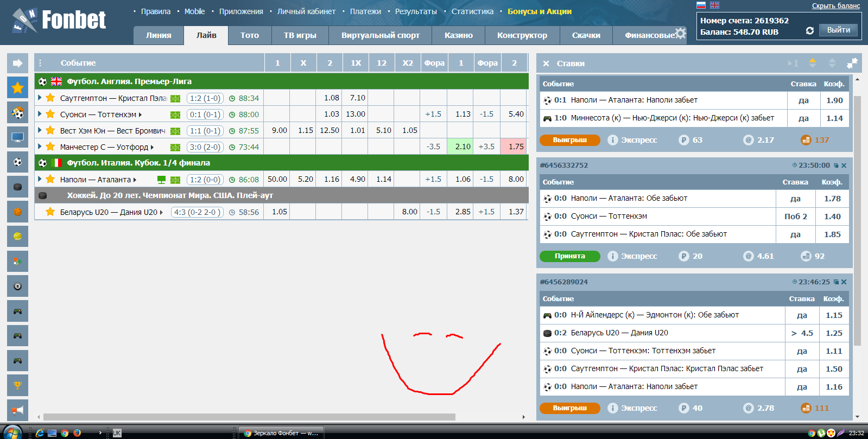The width and height of the screenshot is (868, 439).
Task: Expand the Вест Хэм Юн — Вест Бромвич row
Action: pyautogui.click(x=40, y=130)
